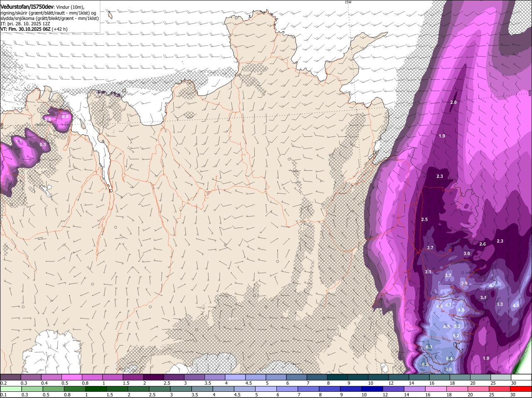Click the 2.5 precipitation value on the map

pos(424,219)
